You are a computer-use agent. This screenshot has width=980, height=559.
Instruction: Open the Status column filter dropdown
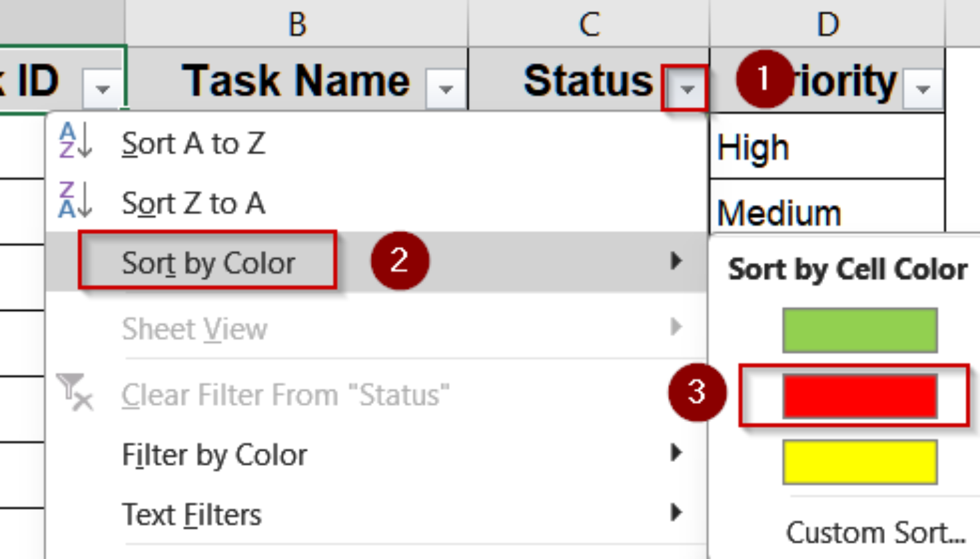[685, 87]
